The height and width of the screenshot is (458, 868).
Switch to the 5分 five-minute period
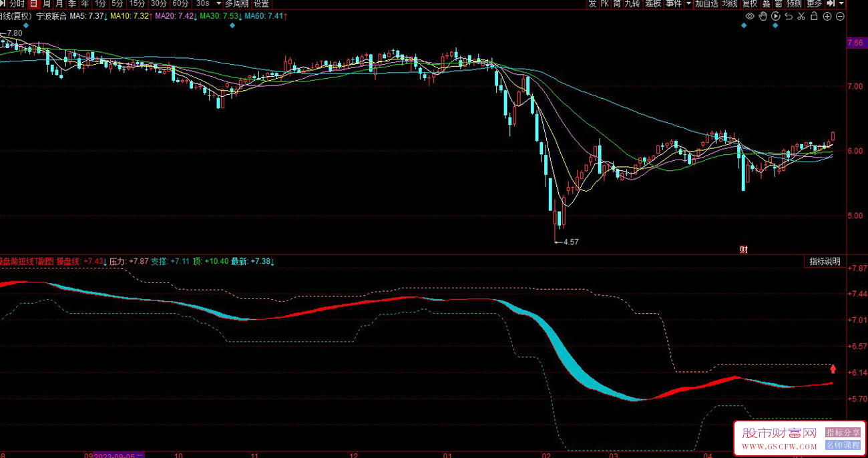point(118,3)
